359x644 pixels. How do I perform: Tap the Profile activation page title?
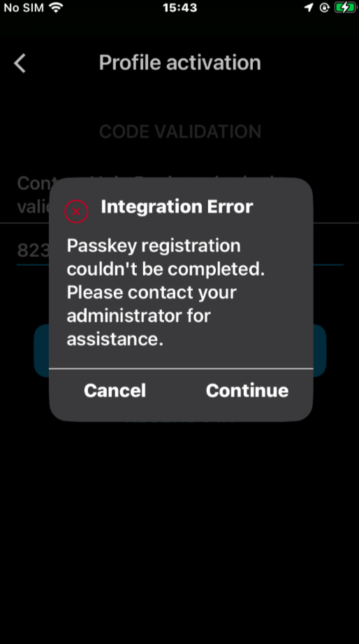click(x=179, y=62)
